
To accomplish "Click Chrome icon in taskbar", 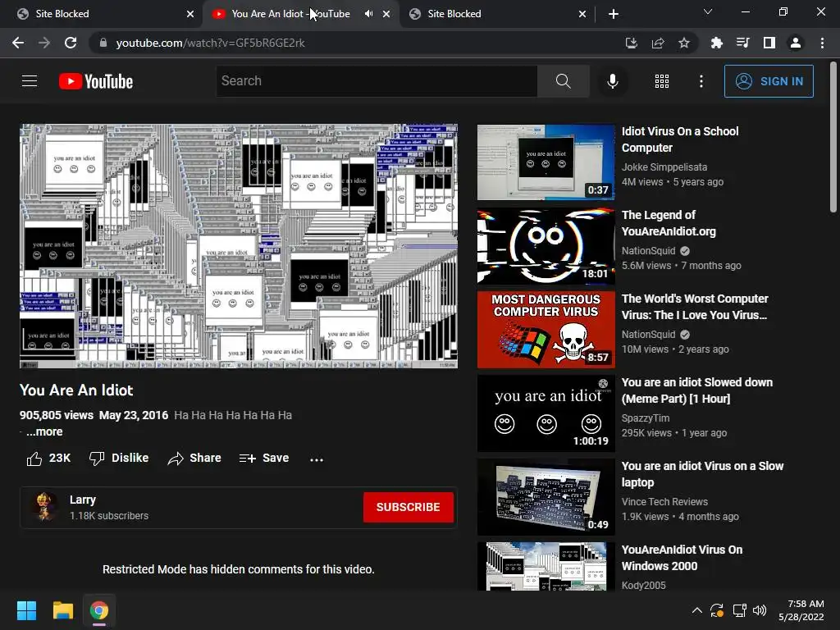I will pos(99,610).
